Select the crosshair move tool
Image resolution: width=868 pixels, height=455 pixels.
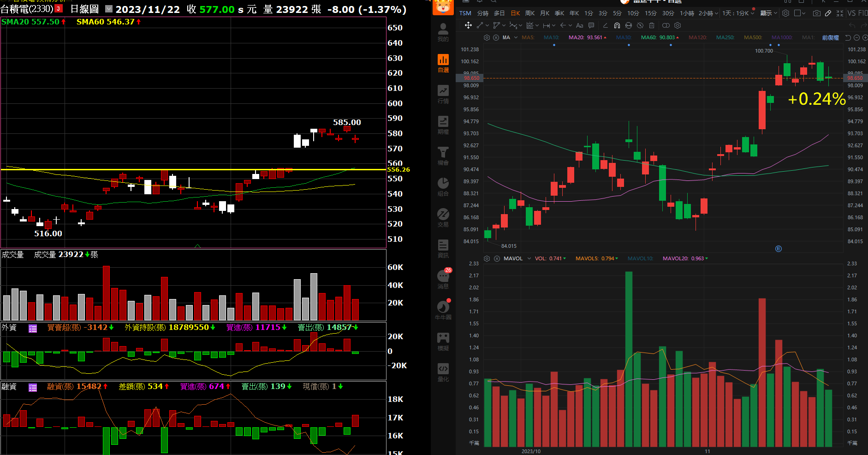point(468,25)
